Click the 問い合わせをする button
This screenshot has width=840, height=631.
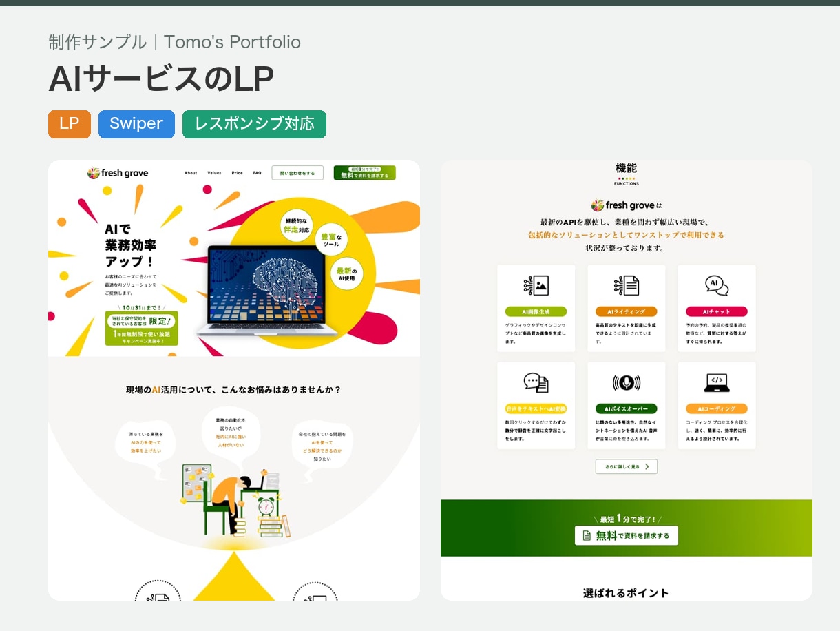pyautogui.click(x=297, y=173)
